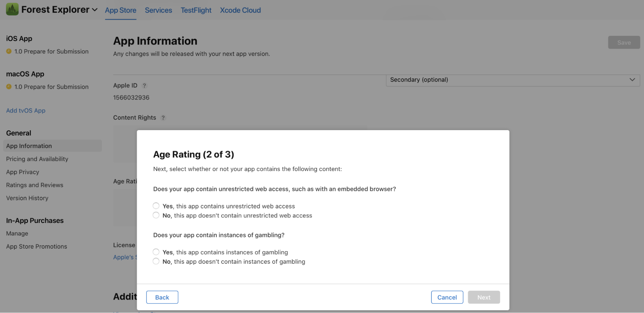Screen dimensions: 644x313
Task: Select No for instances of gambling
Action: (156, 261)
